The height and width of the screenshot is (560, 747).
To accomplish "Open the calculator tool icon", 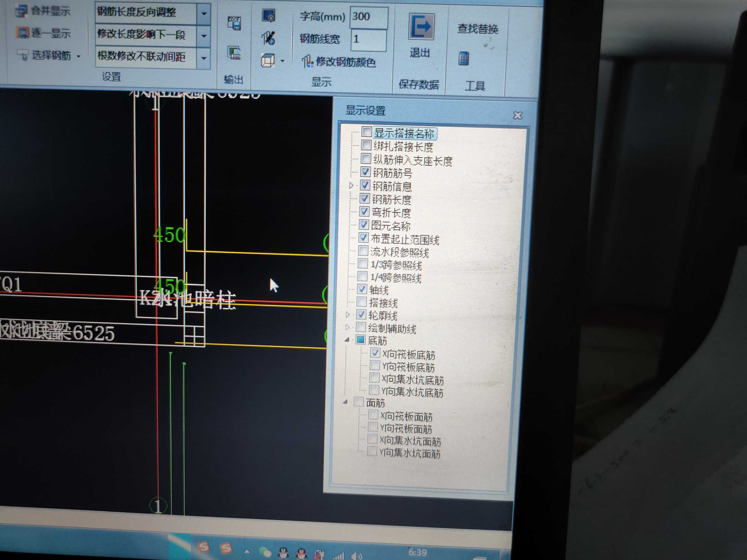I will coord(464,59).
